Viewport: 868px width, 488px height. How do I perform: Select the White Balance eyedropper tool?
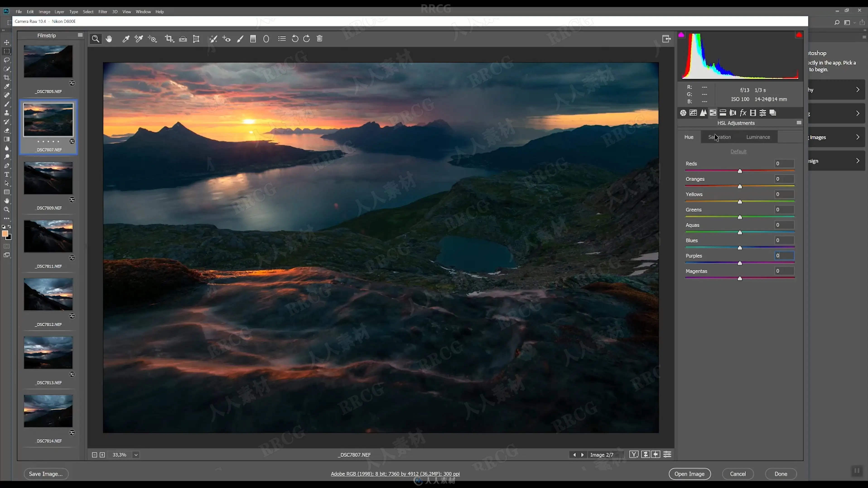(x=126, y=39)
